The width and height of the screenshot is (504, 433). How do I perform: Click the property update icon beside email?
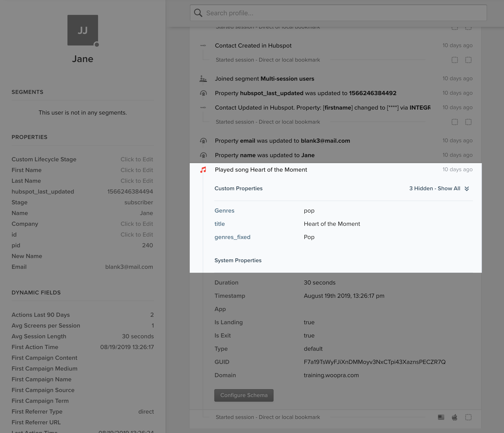point(203,141)
